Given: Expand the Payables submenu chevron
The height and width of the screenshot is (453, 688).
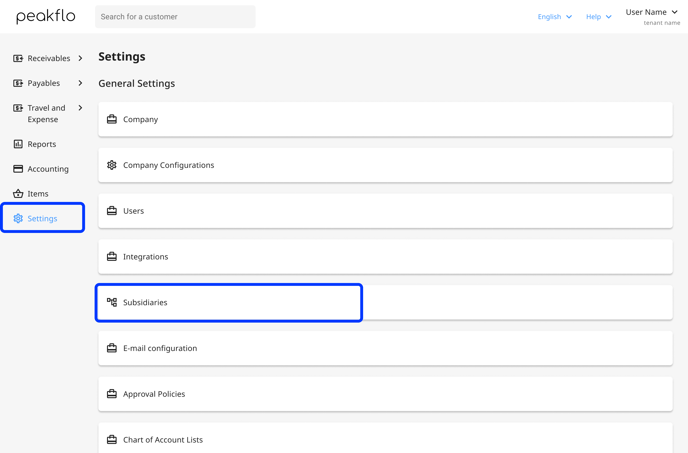Looking at the screenshot, I should [x=80, y=83].
